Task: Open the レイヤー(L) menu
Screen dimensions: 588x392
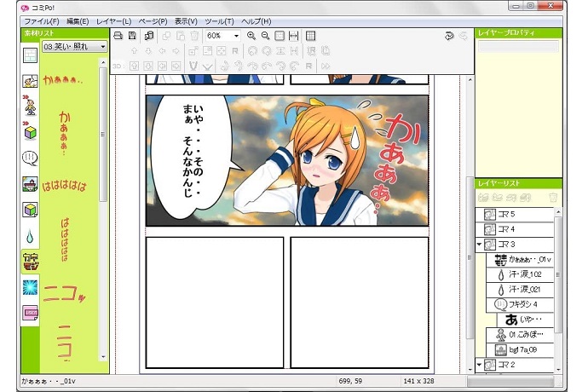Action: point(113,20)
